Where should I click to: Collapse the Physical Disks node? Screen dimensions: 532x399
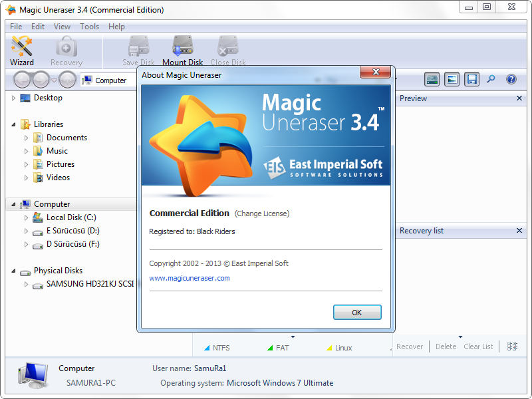13,271
